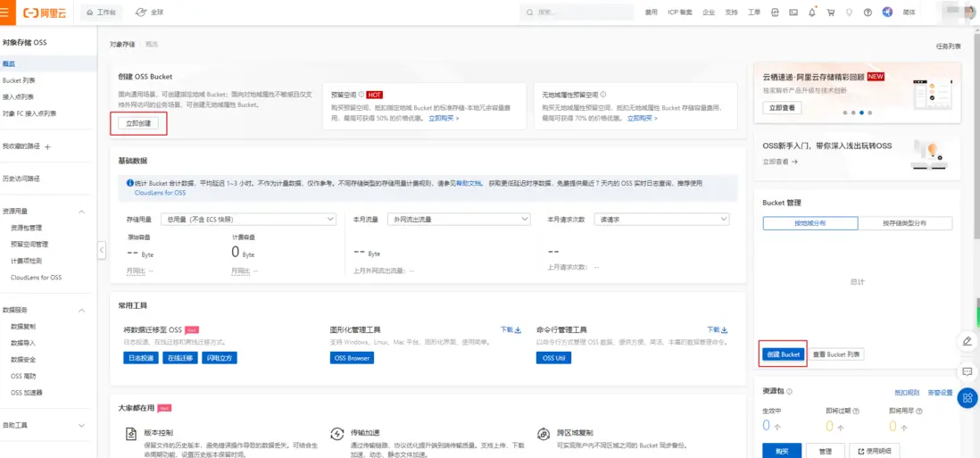
Task: Open the floating edit feedback icon
Action: click(x=968, y=341)
